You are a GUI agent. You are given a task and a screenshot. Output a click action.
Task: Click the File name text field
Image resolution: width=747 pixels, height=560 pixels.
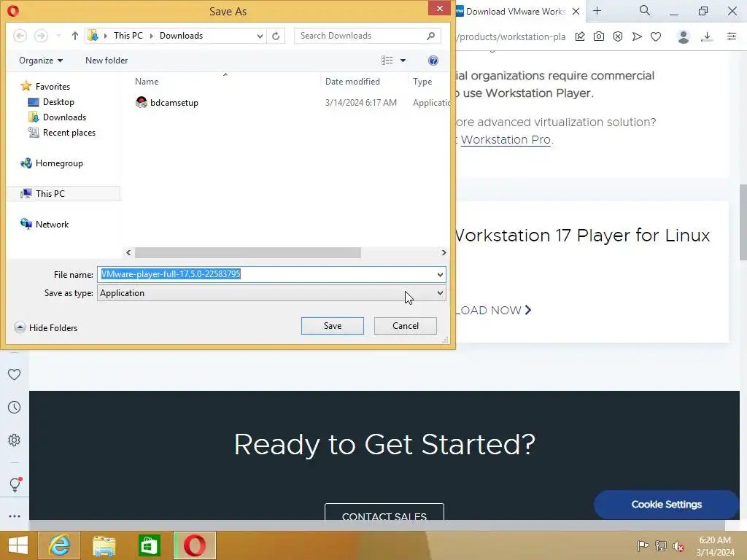[x=266, y=274]
